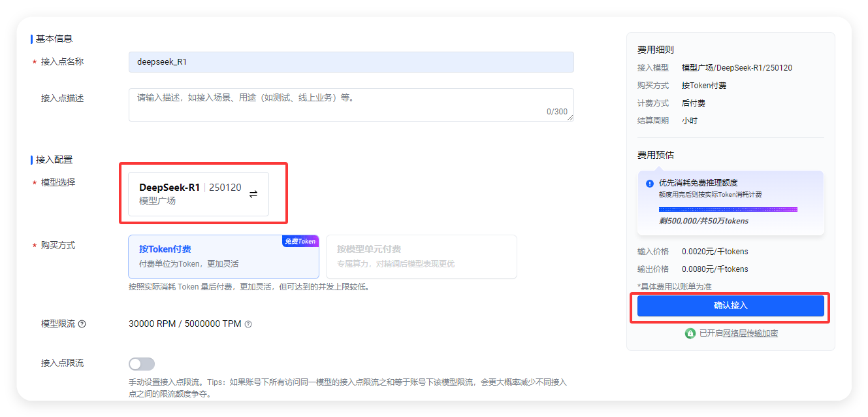This screenshot has height=417, width=868.
Task: Click the blue info icon beside 优先消耗免费推理额度
Action: click(650, 184)
